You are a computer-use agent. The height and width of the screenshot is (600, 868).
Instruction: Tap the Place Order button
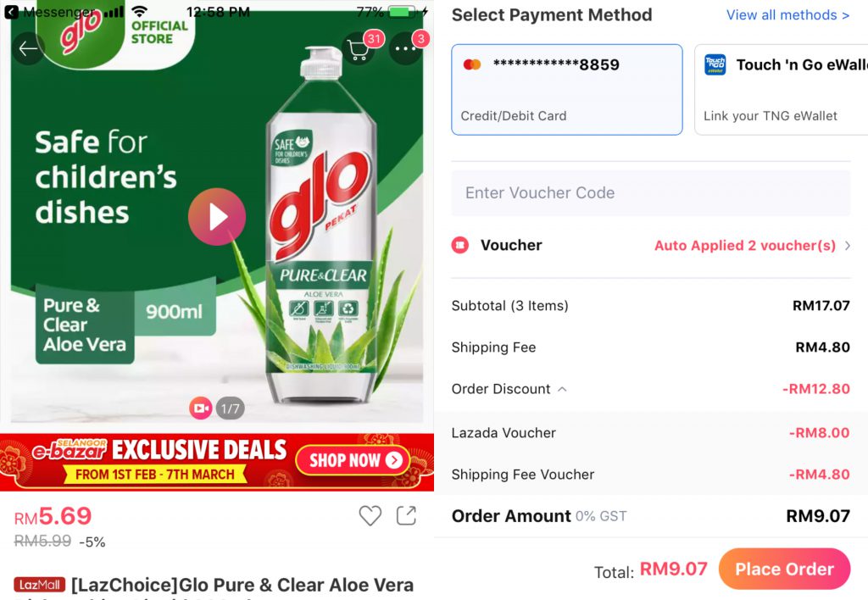coord(784,569)
